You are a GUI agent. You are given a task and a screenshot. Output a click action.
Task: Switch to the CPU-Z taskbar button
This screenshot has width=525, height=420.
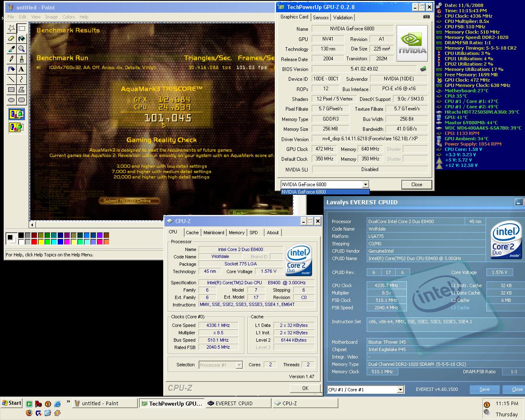pyautogui.click(x=305, y=403)
